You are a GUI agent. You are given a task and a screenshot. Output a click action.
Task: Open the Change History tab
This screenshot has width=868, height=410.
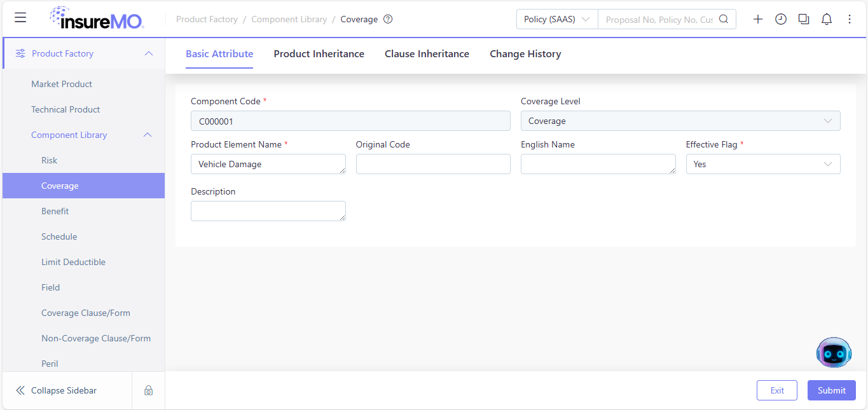click(x=525, y=54)
